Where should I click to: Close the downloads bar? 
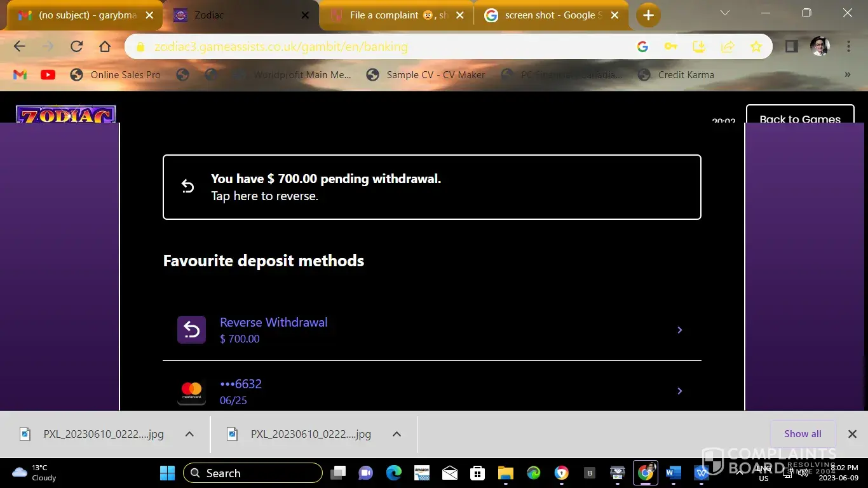[852, 434]
